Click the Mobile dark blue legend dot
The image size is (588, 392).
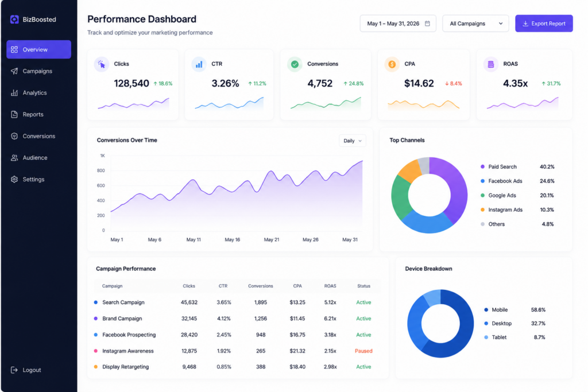(x=486, y=310)
